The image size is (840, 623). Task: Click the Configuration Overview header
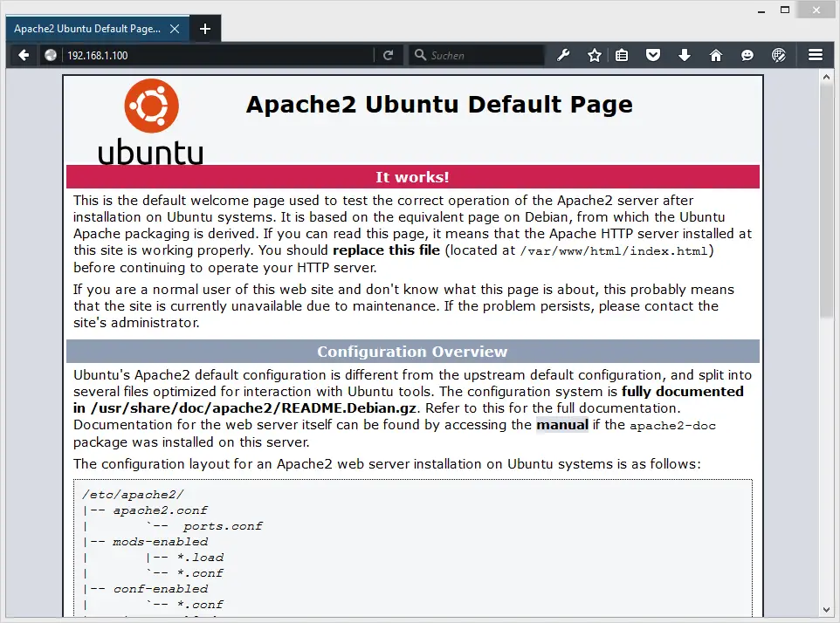tap(412, 352)
